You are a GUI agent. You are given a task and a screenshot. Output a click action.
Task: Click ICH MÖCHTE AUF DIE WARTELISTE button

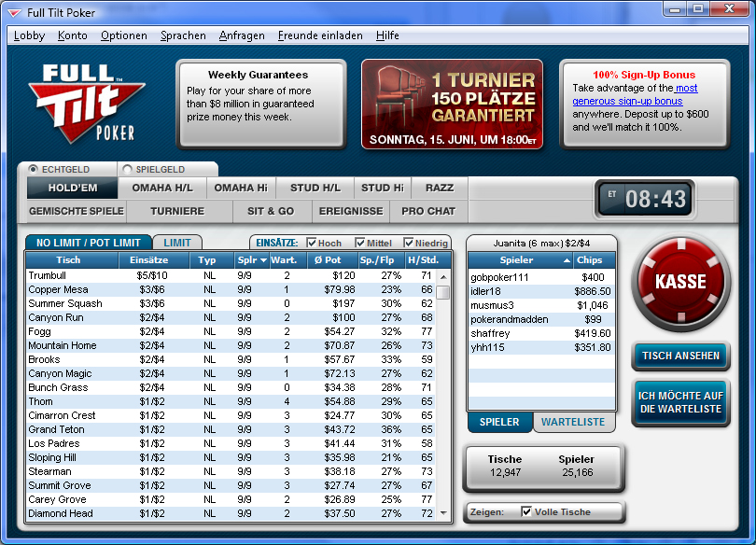click(680, 403)
